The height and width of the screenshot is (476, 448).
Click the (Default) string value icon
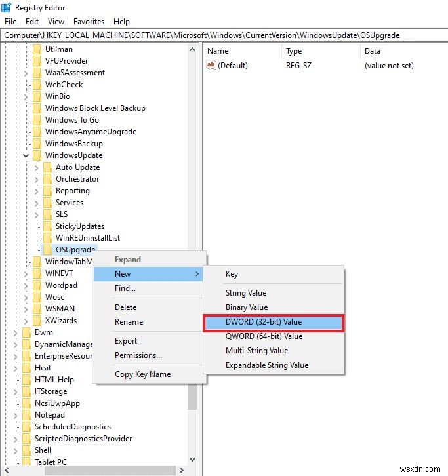coord(211,65)
